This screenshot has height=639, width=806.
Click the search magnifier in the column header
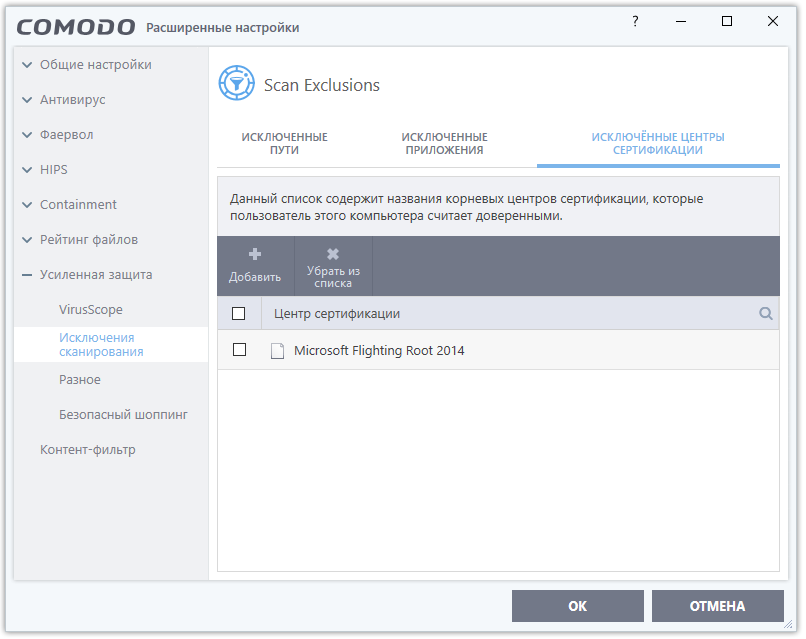(x=766, y=314)
